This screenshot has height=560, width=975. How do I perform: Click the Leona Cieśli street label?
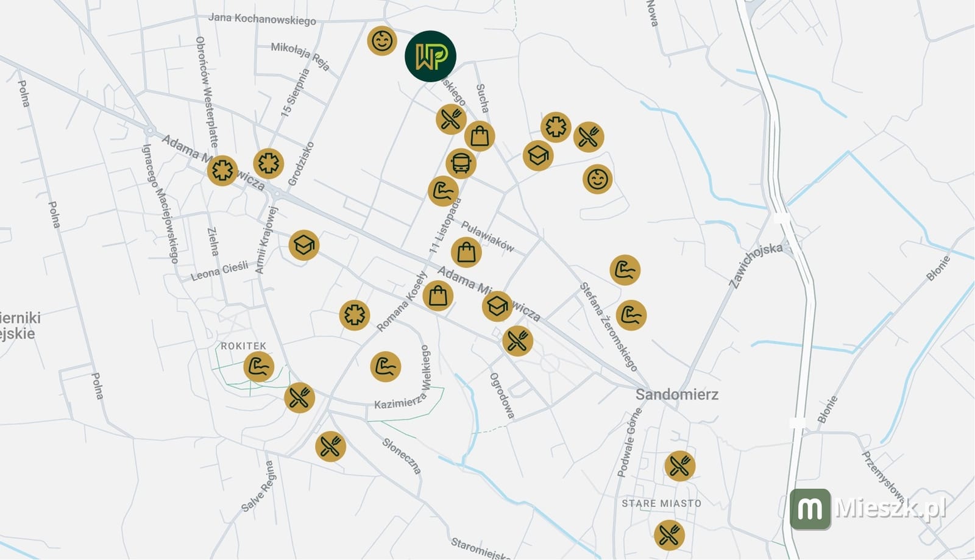coord(219,271)
